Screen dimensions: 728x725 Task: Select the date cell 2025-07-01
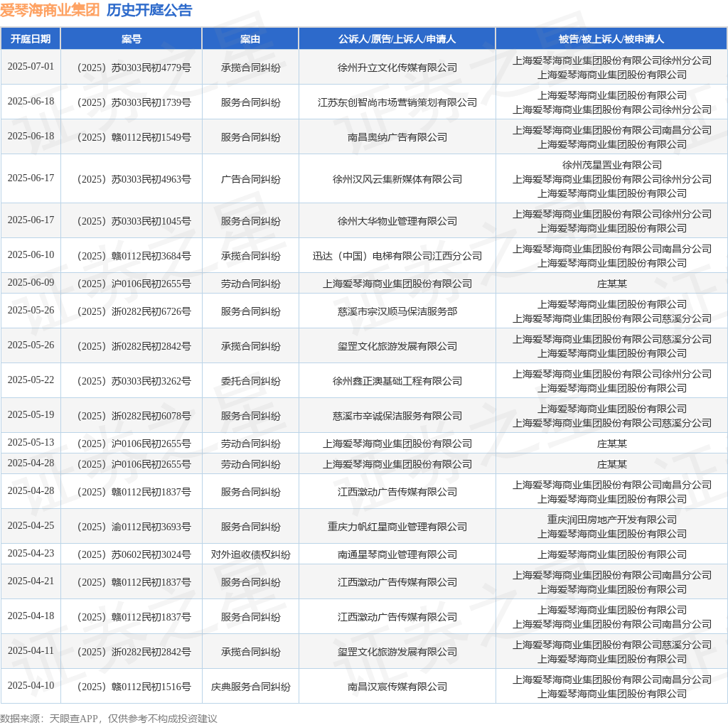[x=31, y=66]
